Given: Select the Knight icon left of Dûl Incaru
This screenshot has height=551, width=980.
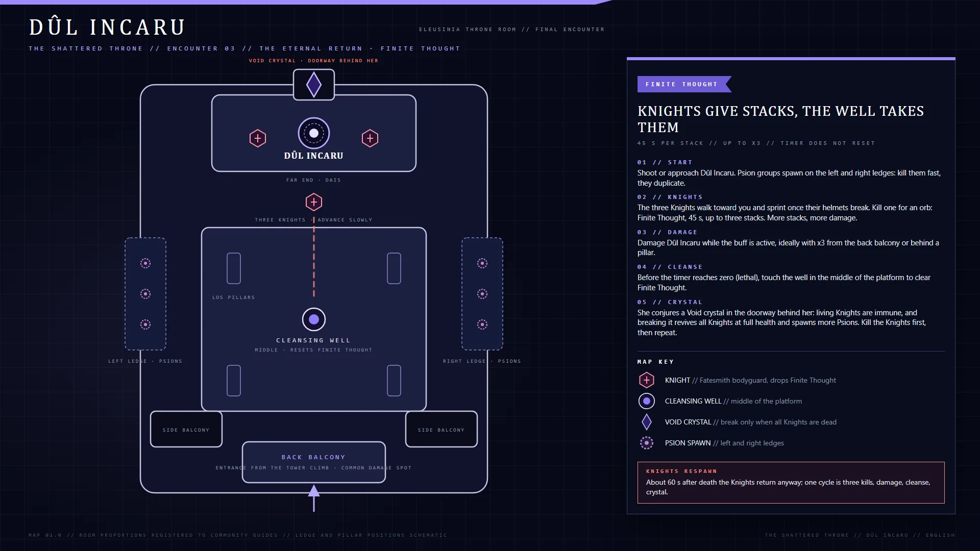Looking at the screenshot, I should 258,138.
